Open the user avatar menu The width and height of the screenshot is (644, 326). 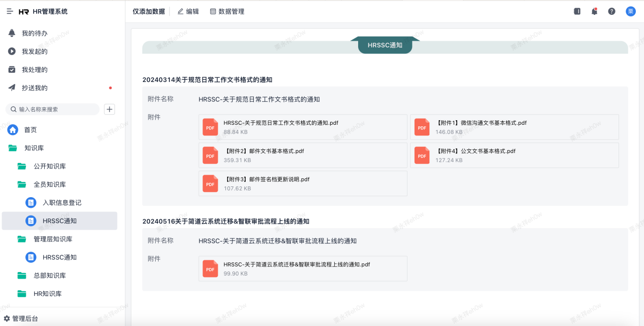tap(631, 11)
